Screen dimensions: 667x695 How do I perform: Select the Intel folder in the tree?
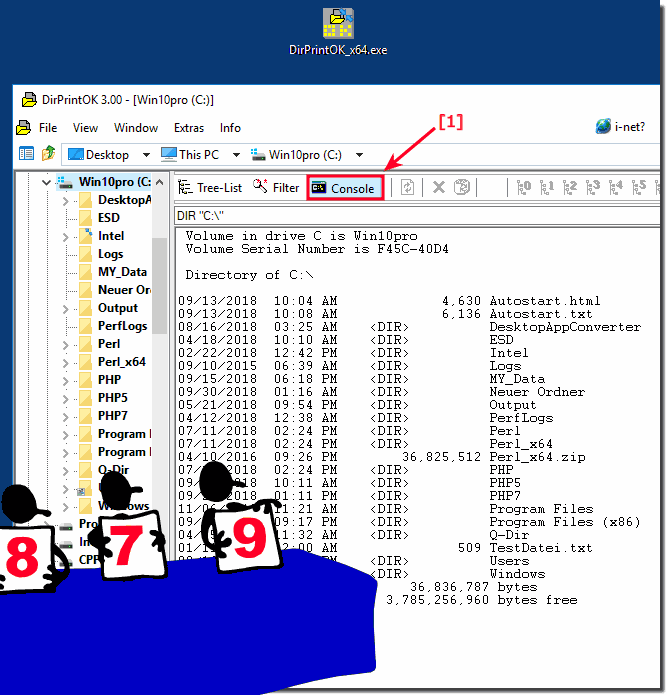(x=111, y=236)
